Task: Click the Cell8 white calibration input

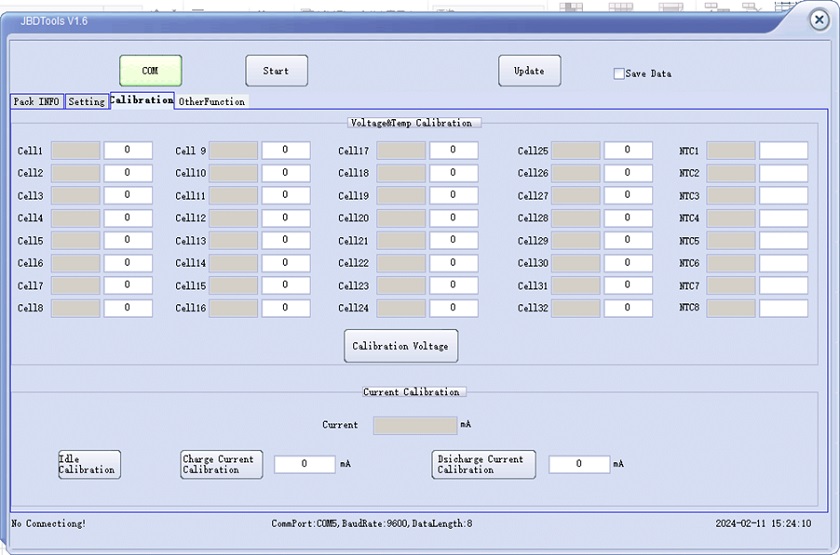Action: pyautogui.click(x=128, y=308)
